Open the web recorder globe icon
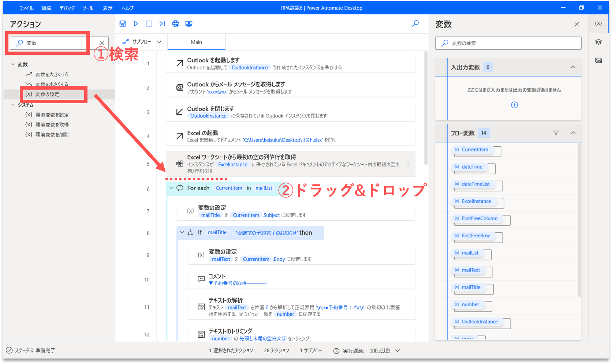The width and height of the screenshot is (612, 364). [176, 24]
